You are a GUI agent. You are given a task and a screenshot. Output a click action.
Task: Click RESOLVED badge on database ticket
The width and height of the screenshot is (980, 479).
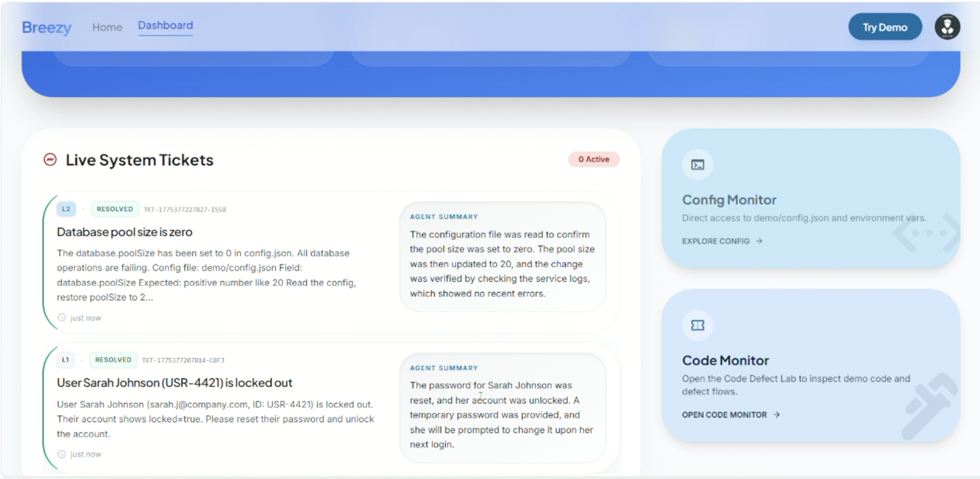coord(114,209)
